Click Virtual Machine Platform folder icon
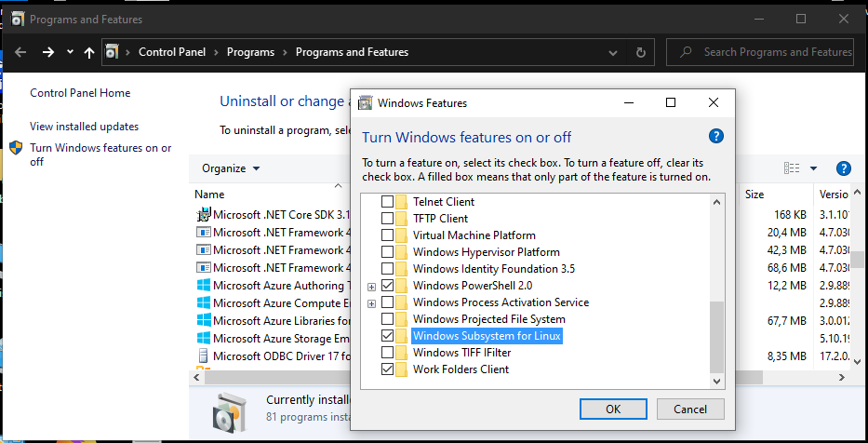868x443 pixels. click(x=401, y=235)
